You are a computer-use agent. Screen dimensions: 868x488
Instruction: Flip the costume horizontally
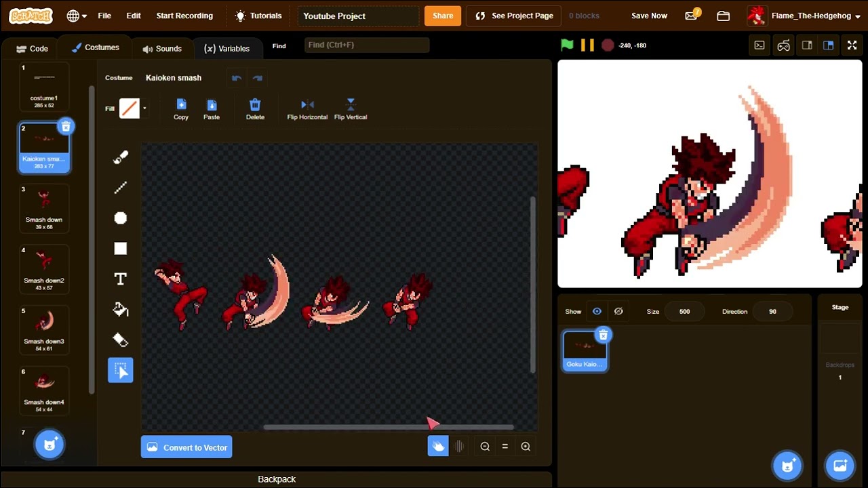307,109
